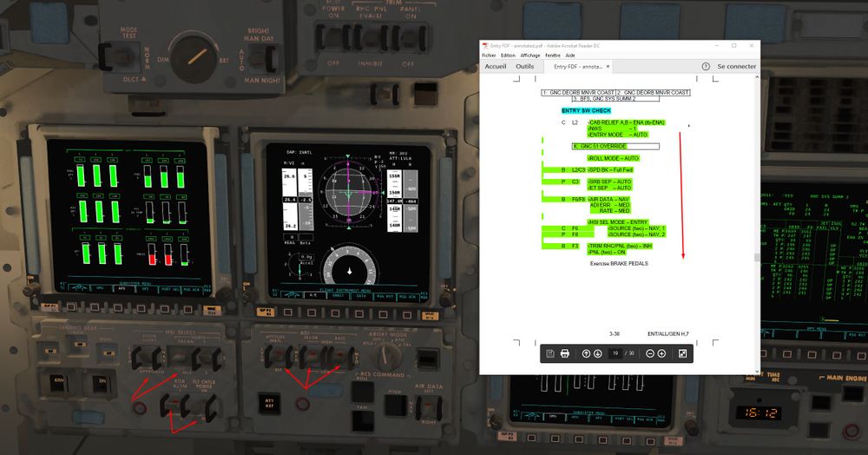Click the full screen mode icon in PDF toolbar
The width and height of the screenshot is (868, 455).
pos(682,353)
